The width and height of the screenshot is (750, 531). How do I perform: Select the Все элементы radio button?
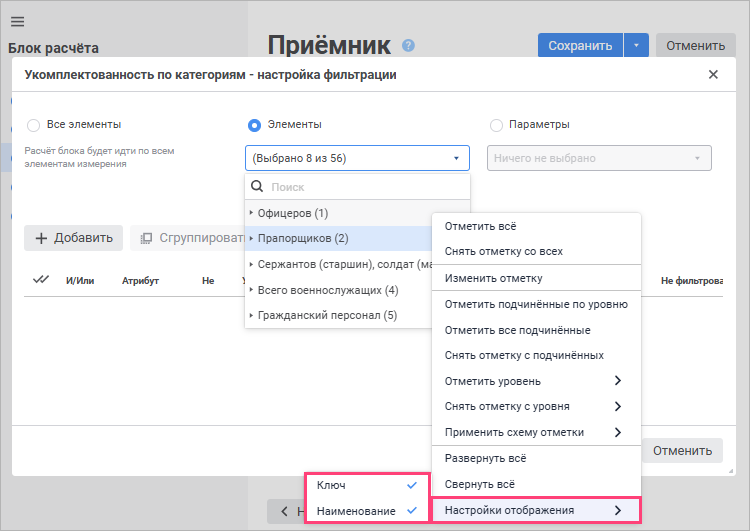[x=34, y=125]
